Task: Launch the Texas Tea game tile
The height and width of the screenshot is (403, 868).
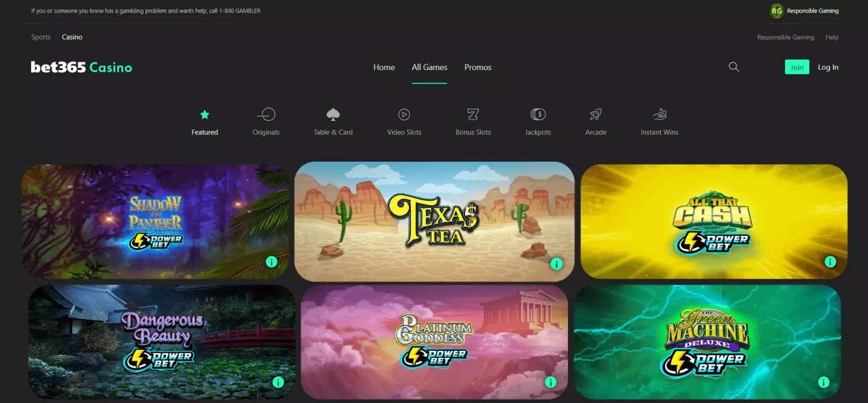Action: pyautogui.click(x=435, y=222)
